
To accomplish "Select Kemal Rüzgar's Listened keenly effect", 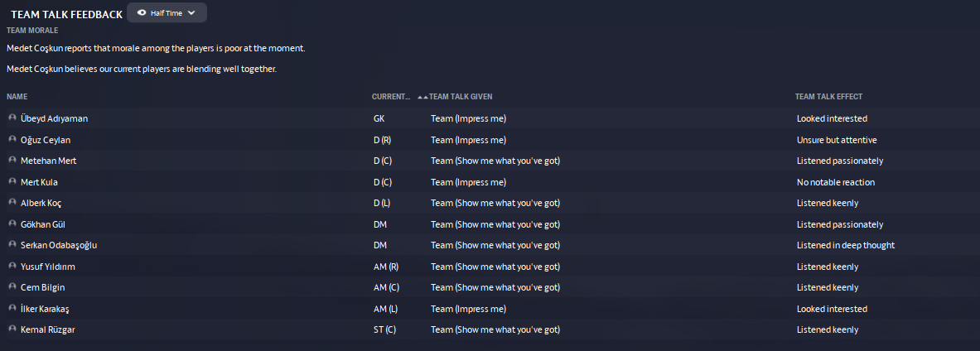I will [827, 329].
